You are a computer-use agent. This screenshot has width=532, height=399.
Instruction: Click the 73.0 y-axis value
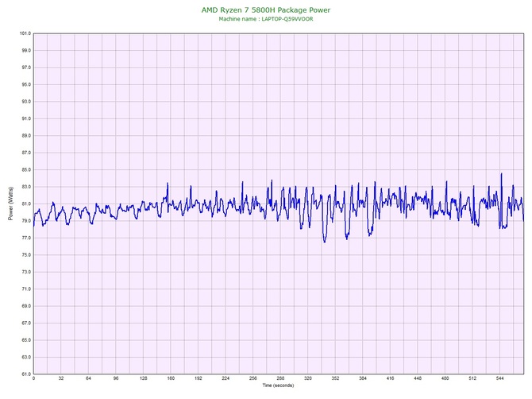point(25,272)
